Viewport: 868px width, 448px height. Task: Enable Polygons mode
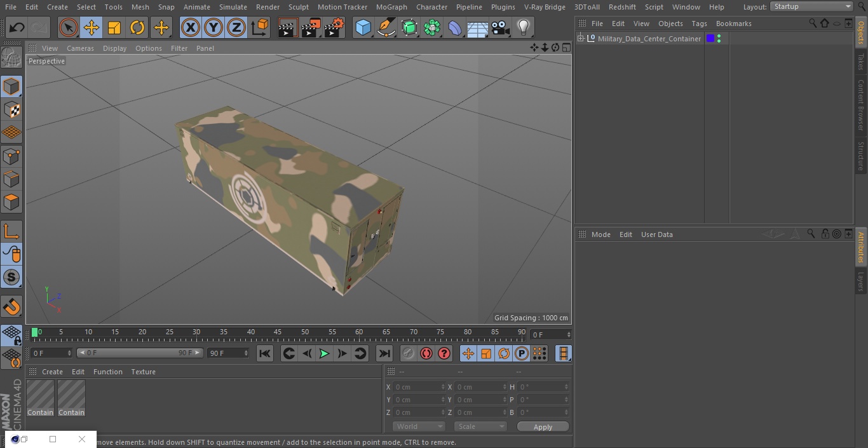(x=11, y=202)
